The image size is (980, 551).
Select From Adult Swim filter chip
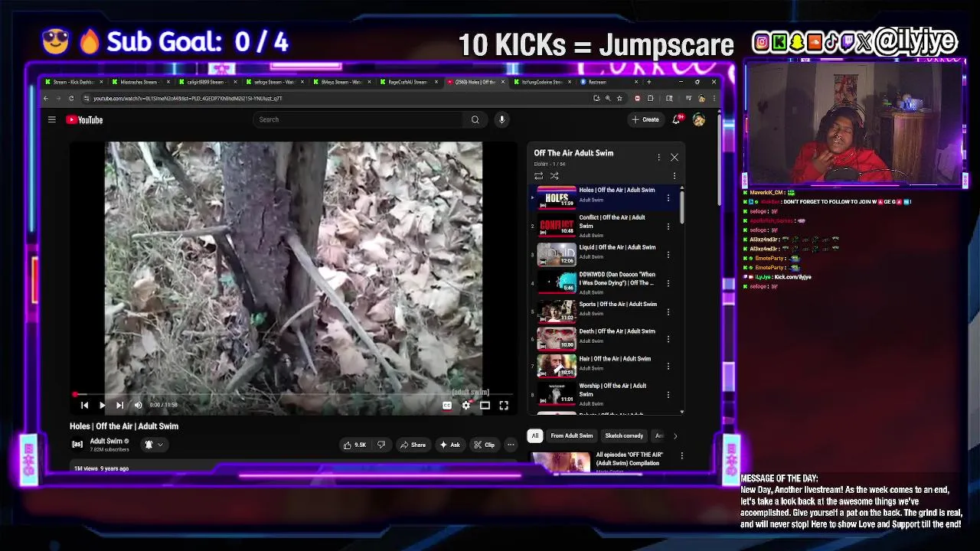coord(572,435)
